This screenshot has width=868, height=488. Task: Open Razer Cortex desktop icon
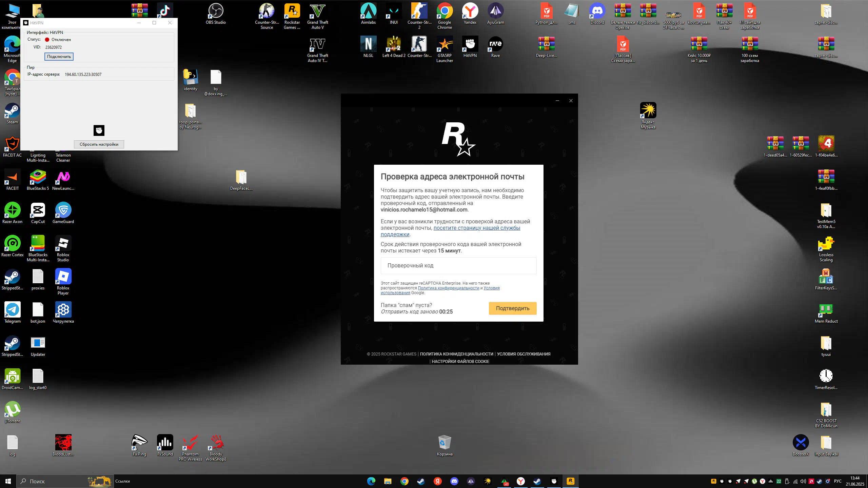tap(12, 246)
